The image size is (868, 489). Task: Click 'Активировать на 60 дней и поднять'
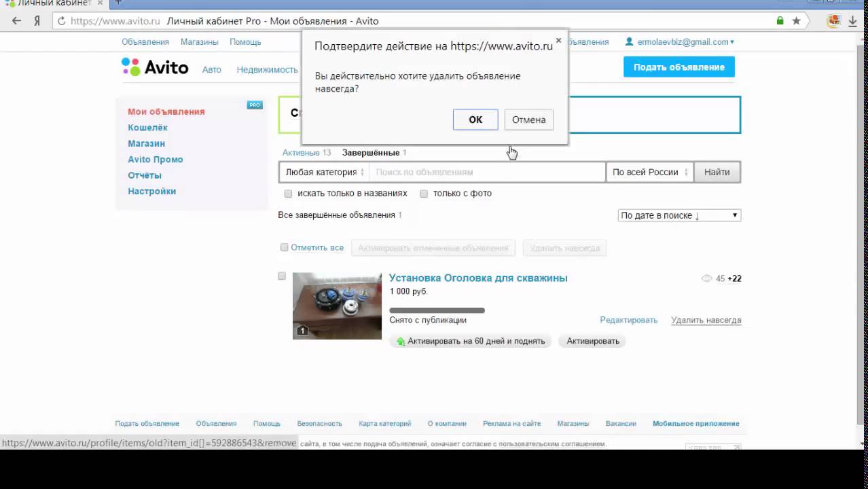tap(471, 341)
